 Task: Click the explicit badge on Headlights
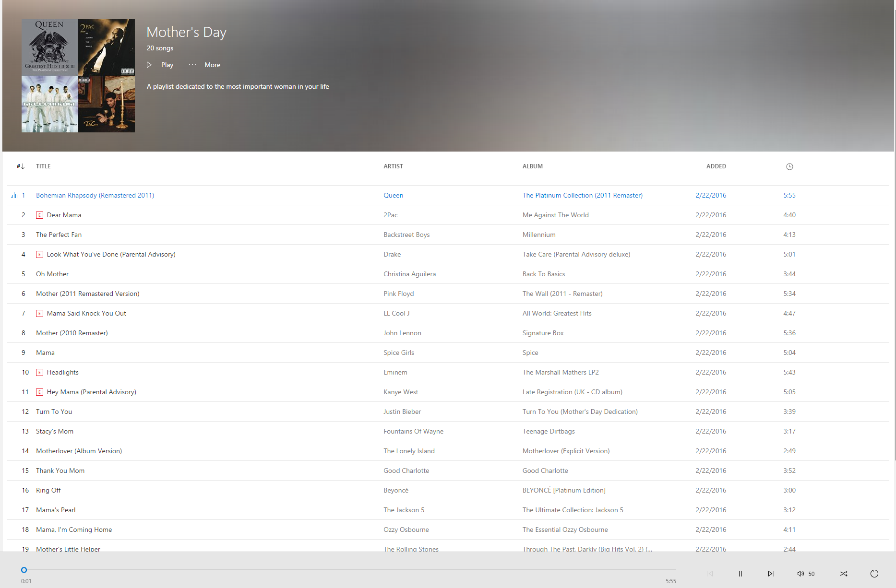[40, 373]
